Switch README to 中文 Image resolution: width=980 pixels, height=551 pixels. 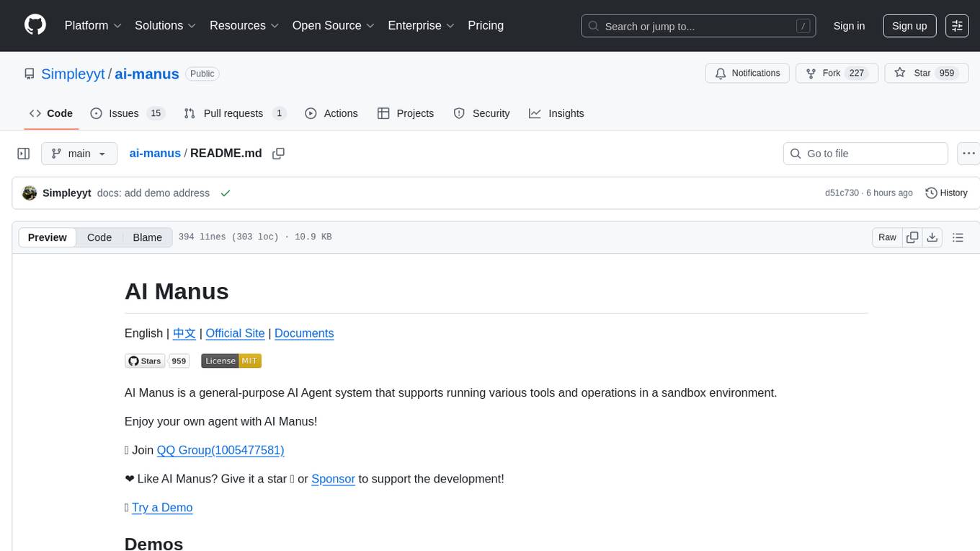point(184,333)
